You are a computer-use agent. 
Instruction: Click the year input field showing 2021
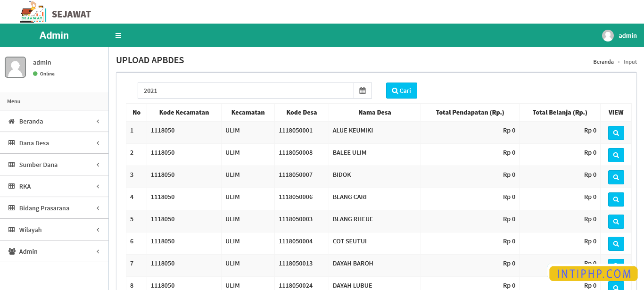coord(245,91)
